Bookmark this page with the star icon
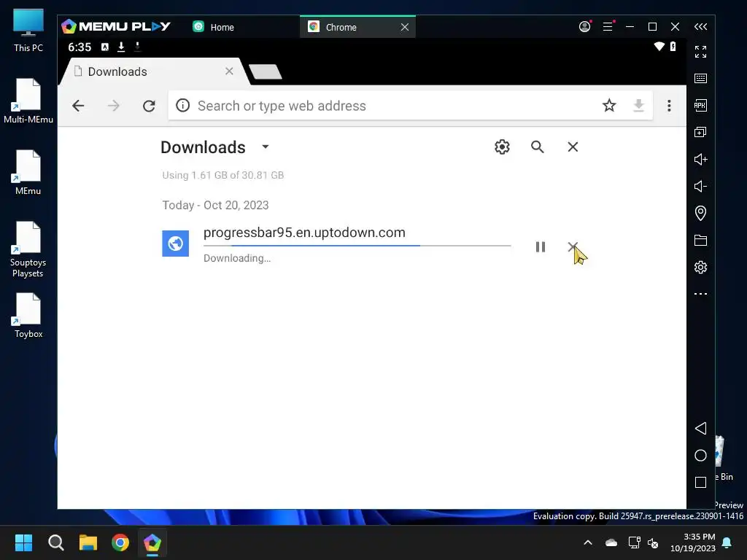 [609, 105]
